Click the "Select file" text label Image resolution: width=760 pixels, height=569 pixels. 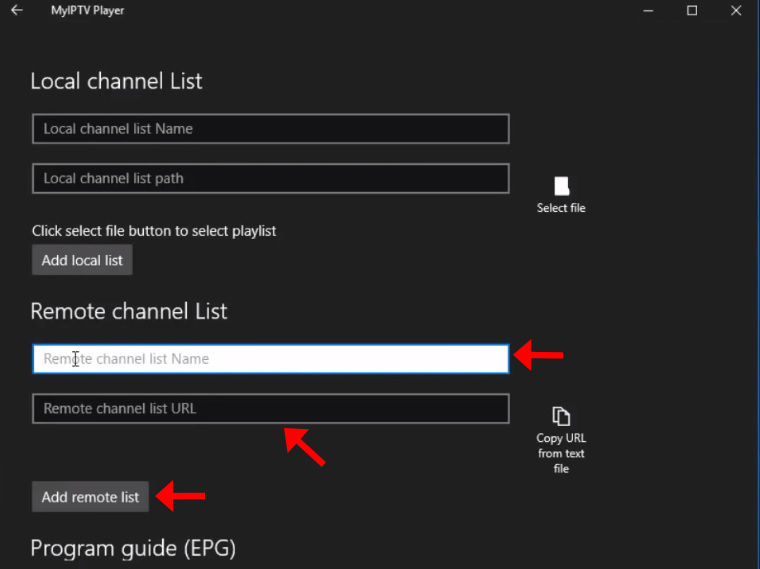[561, 208]
